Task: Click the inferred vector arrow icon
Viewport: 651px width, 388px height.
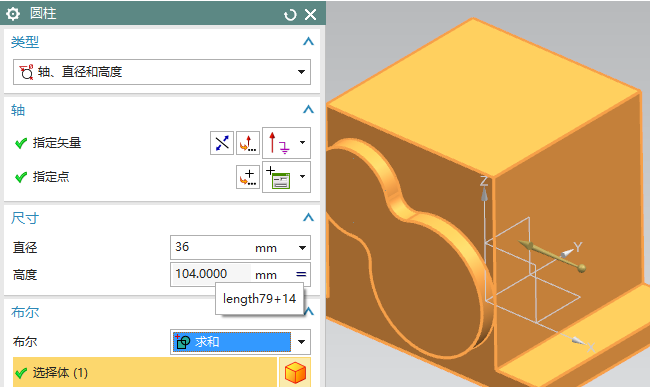Action: (279, 143)
